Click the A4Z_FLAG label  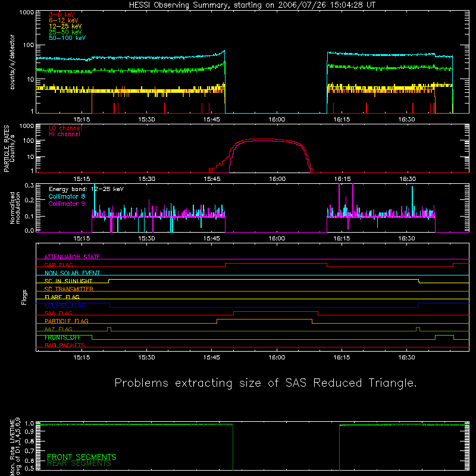[58, 329]
